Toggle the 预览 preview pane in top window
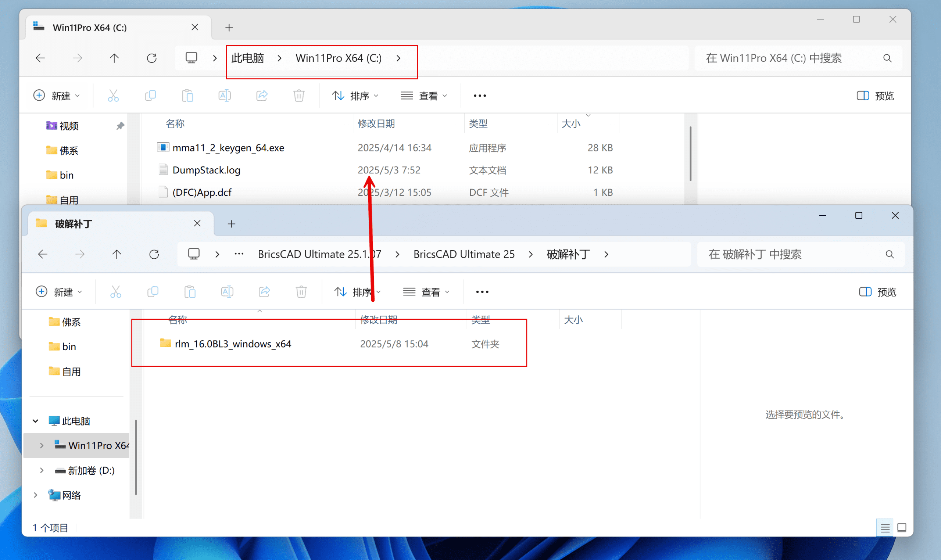The width and height of the screenshot is (941, 560). [875, 96]
